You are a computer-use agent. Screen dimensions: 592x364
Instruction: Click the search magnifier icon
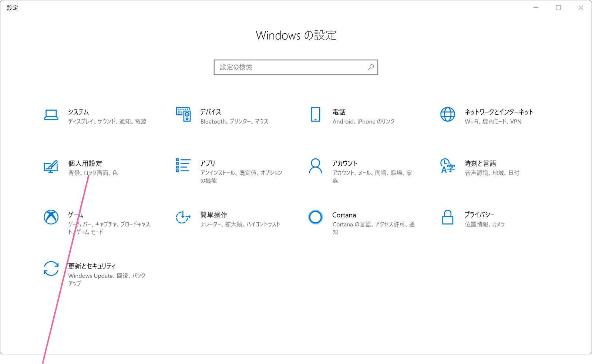coord(371,67)
